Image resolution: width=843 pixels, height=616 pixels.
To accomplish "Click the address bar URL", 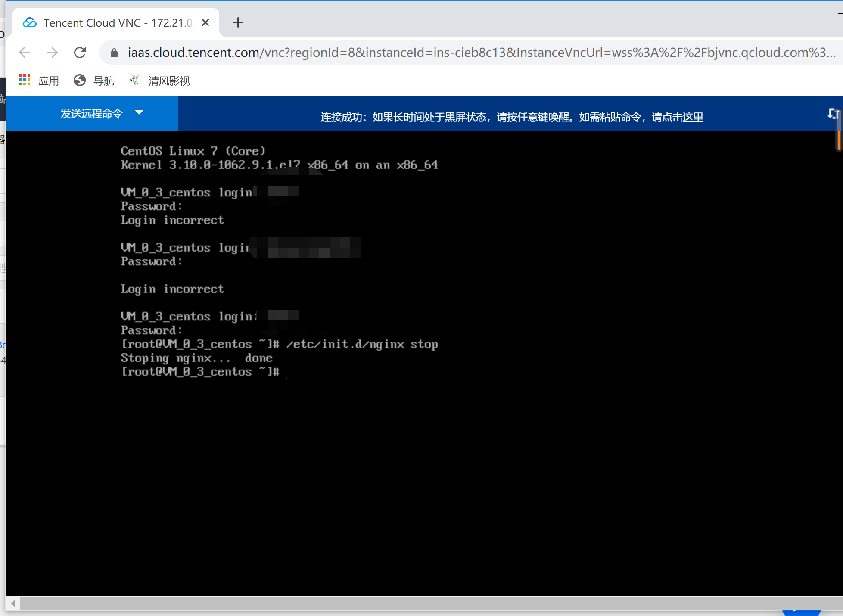I will point(482,53).
